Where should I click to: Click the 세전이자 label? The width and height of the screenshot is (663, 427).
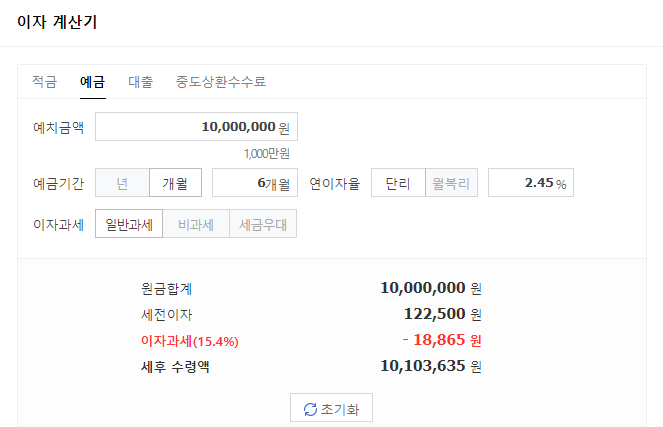pos(167,315)
